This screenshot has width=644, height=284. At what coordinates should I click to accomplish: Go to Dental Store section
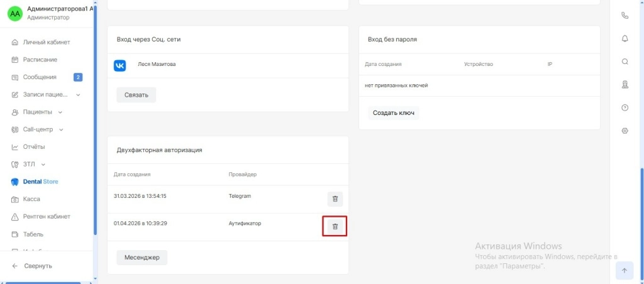[40, 182]
